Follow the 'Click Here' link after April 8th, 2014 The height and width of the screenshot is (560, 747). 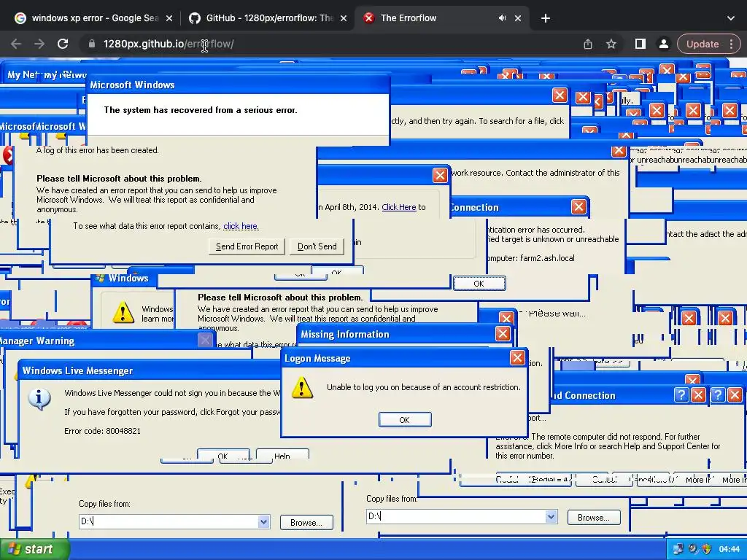pos(399,207)
